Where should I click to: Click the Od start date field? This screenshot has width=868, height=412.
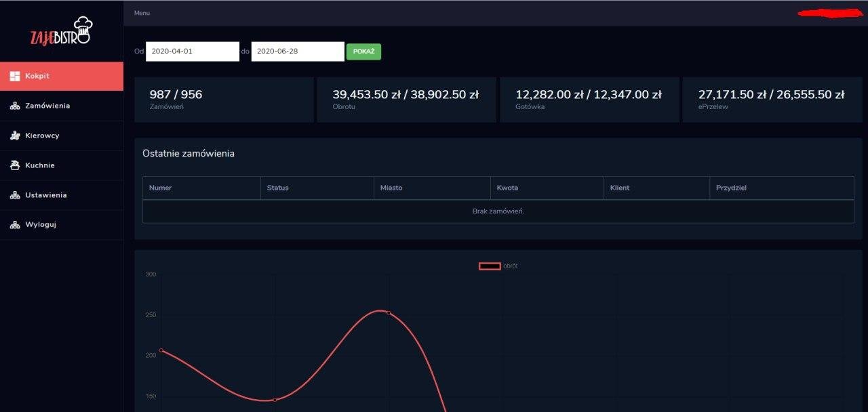coord(193,52)
